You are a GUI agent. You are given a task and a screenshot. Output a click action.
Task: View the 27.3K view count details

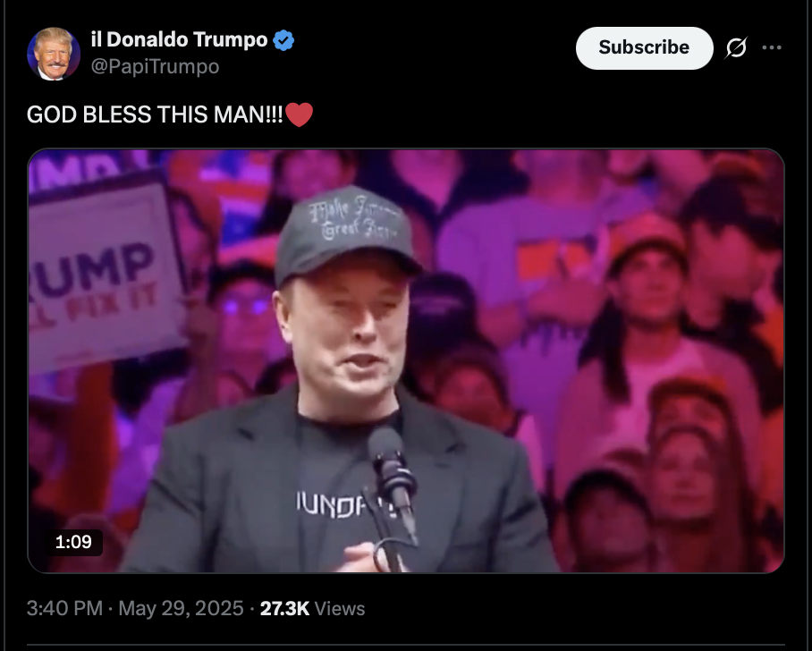(284, 609)
